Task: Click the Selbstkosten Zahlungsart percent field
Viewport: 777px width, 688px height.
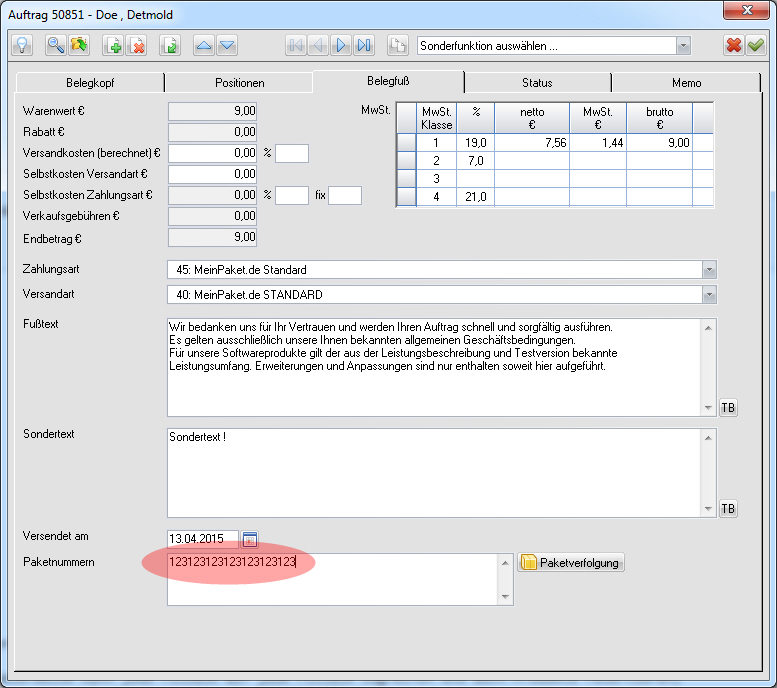Action: (x=292, y=195)
